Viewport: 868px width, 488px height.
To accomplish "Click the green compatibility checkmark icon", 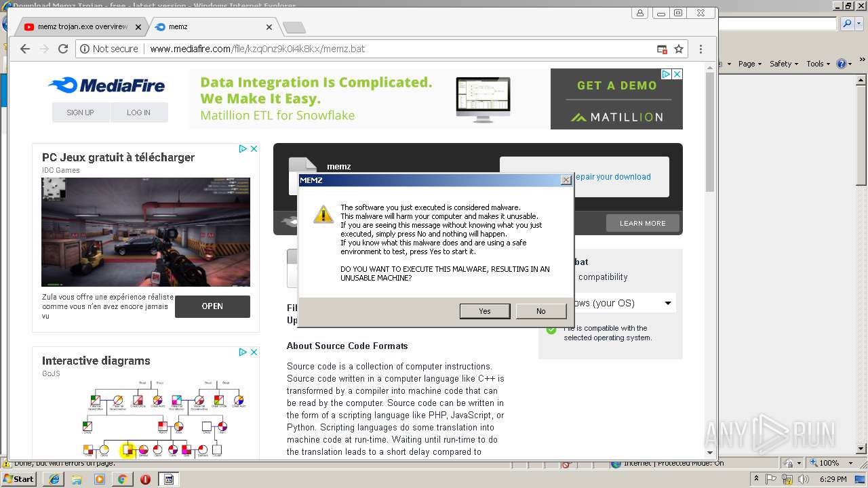I will coord(551,330).
